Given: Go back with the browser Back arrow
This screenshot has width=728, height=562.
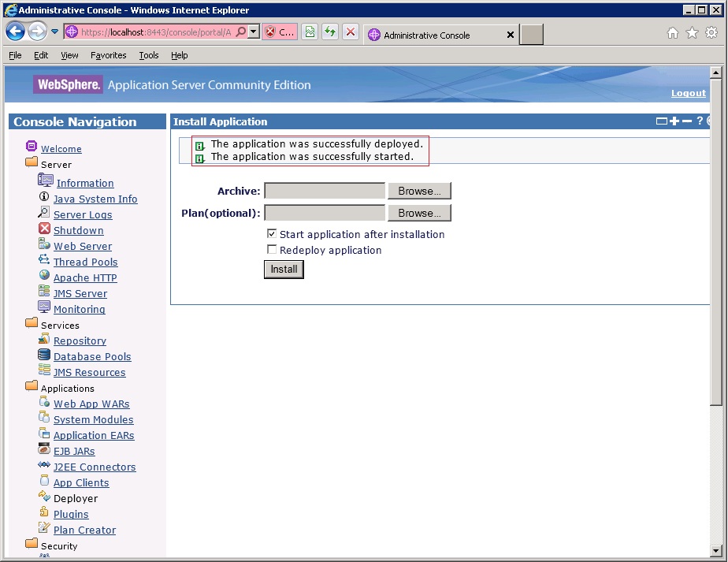Looking at the screenshot, I should [15, 32].
